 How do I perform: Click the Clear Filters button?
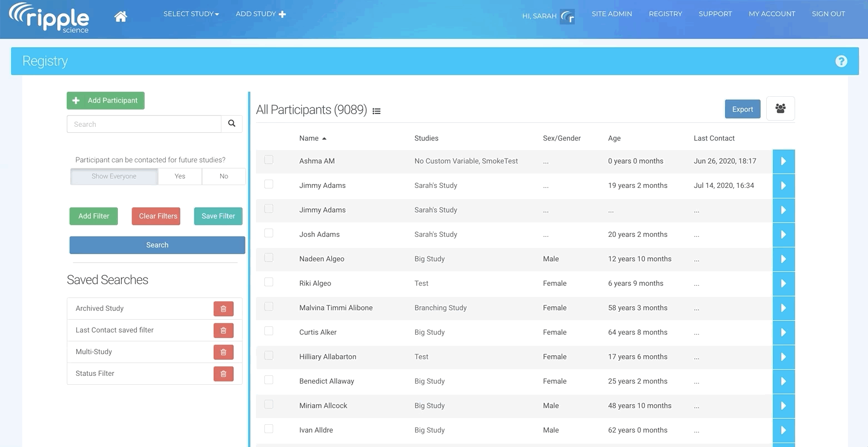(158, 216)
